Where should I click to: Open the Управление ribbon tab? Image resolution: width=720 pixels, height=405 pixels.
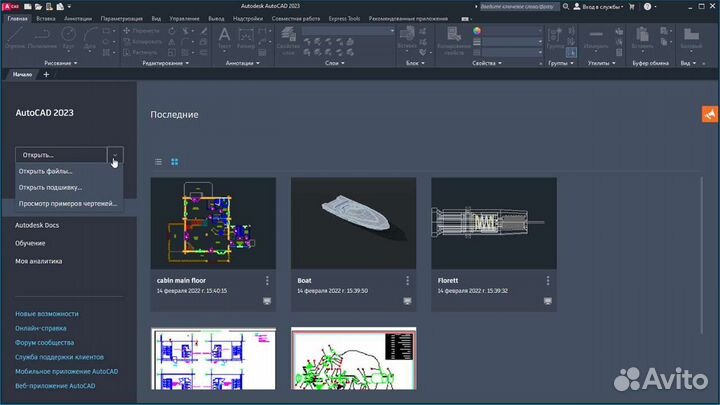(x=184, y=18)
